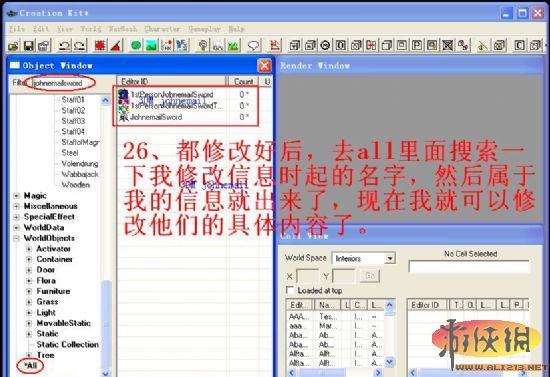Click the open/load data files toolbar icon
550x377 pixels.
point(13,46)
